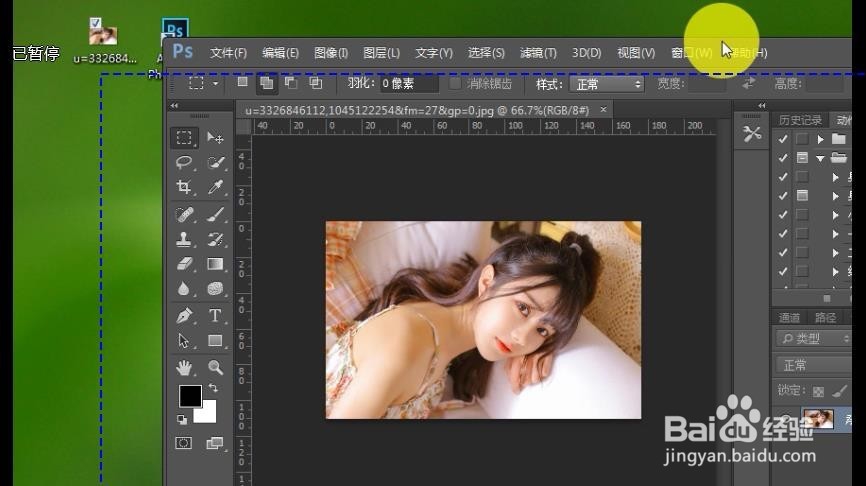Collapse the tools panel with double arrows
Image resolution: width=866 pixels, height=486 pixels.
[x=175, y=105]
